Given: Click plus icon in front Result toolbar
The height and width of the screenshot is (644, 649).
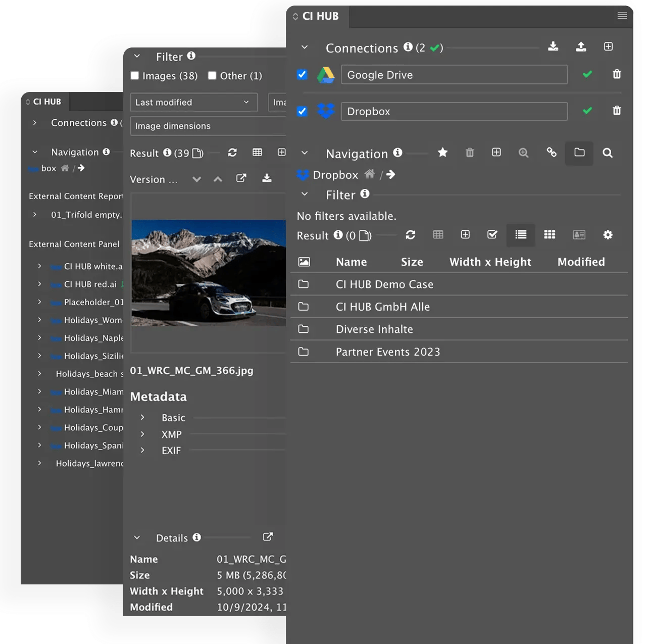Looking at the screenshot, I should click(x=465, y=234).
